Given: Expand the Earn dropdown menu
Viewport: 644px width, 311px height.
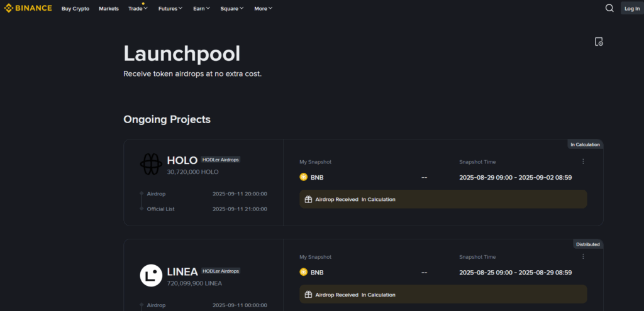Looking at the screenshot, I should [202, 9].
